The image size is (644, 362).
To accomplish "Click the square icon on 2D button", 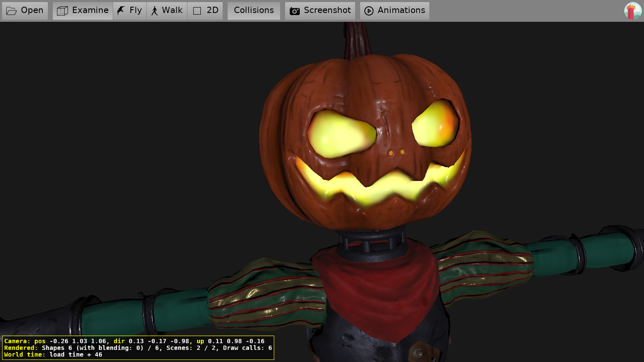I will point(197,11).
